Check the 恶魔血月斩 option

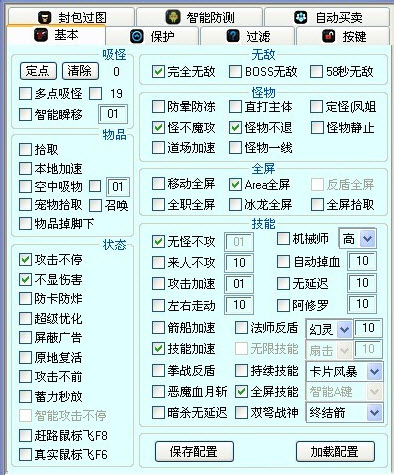[158, 392]
